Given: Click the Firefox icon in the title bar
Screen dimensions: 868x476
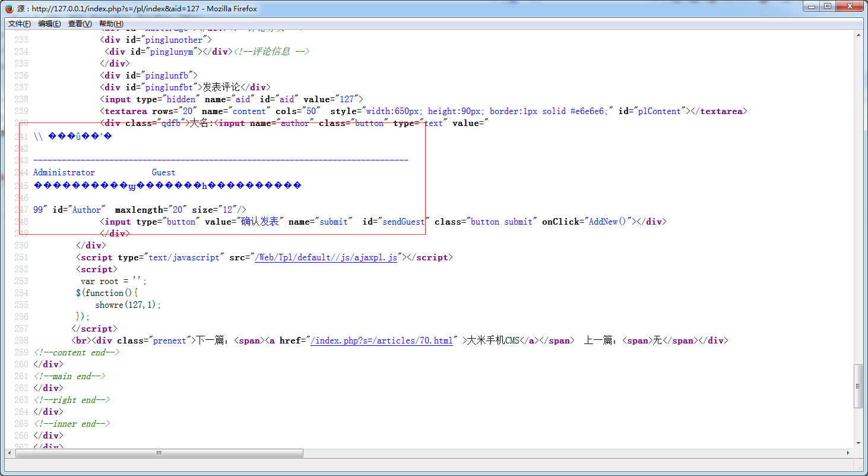Looking at the screenshot, I should (9, 9).
